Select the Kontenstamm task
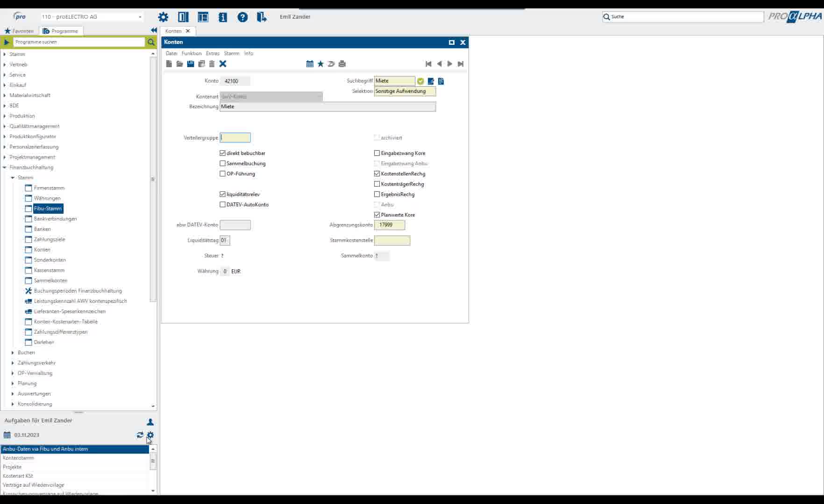This screenshot has height=504, width=824. (75, 458)
